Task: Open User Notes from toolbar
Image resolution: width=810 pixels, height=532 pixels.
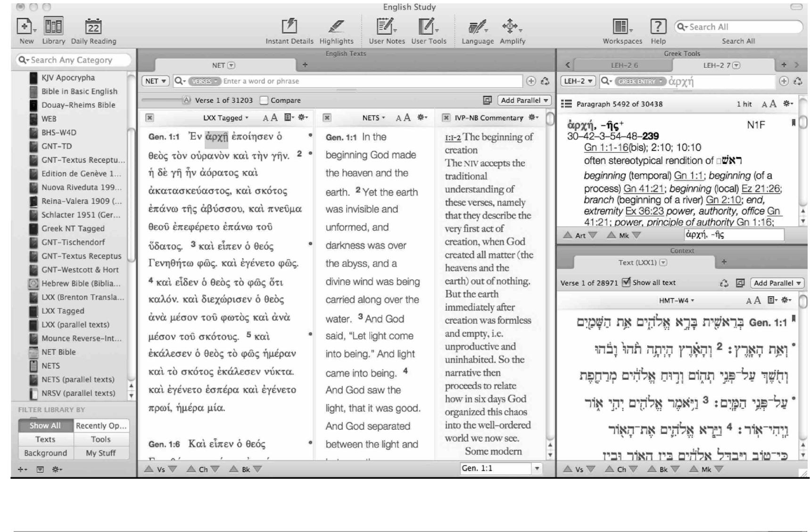Action: pyautogui.click(x=386, y=26)
